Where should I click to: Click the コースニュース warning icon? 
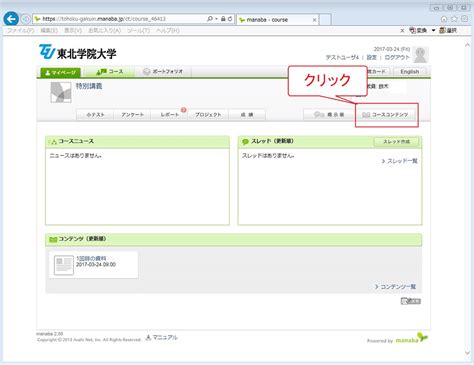pos(53,142)
